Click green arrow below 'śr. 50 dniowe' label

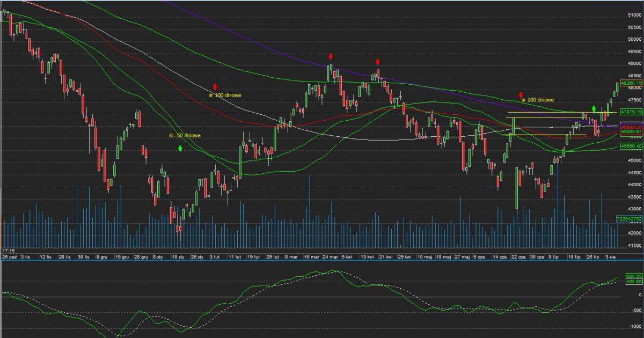coord(180,148)
